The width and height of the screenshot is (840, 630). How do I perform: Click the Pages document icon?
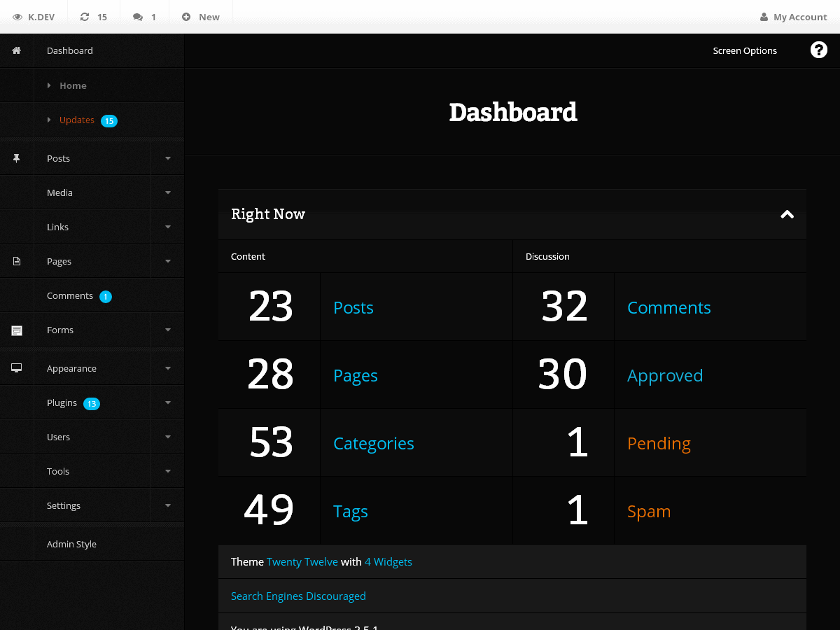[16, 260]
